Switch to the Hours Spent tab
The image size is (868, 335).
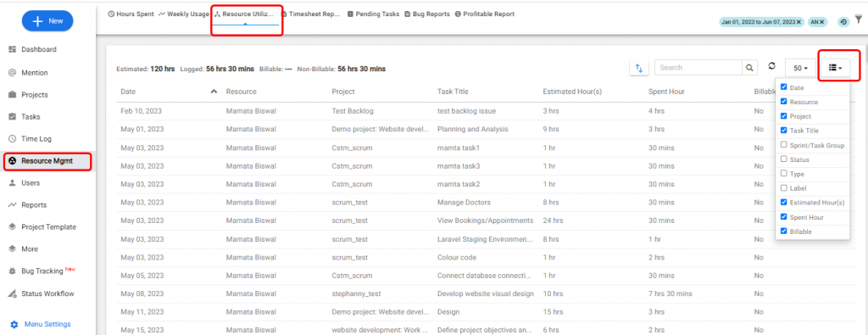131,14
